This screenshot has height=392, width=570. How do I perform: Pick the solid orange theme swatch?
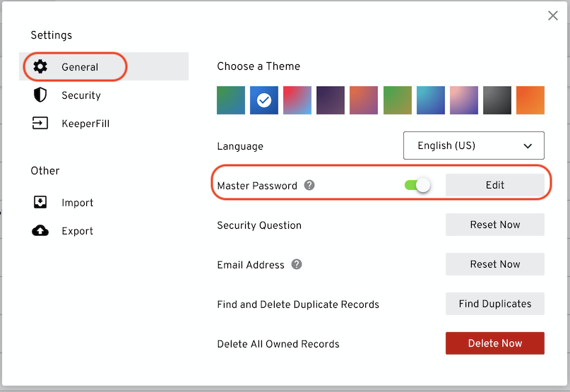pyautogui.click(x=530, y=100)
